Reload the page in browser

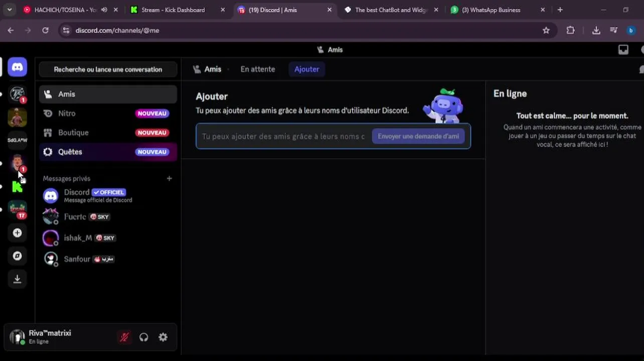coord(45,30)
